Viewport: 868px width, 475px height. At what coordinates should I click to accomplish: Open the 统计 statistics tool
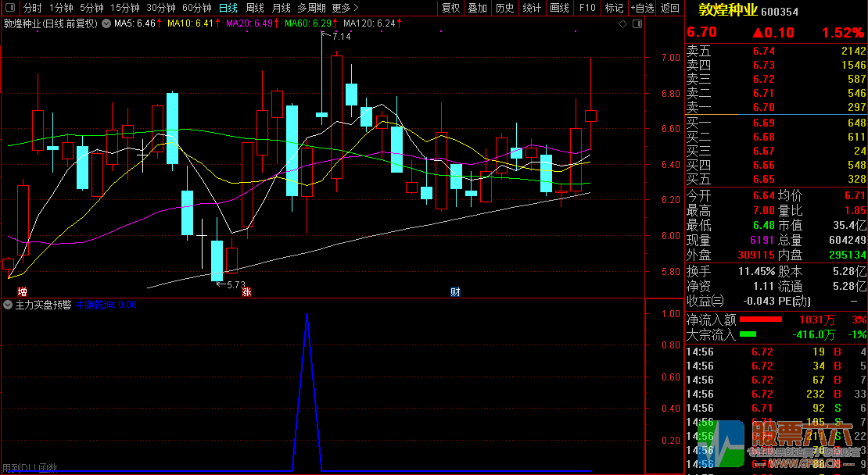point(532,8)
